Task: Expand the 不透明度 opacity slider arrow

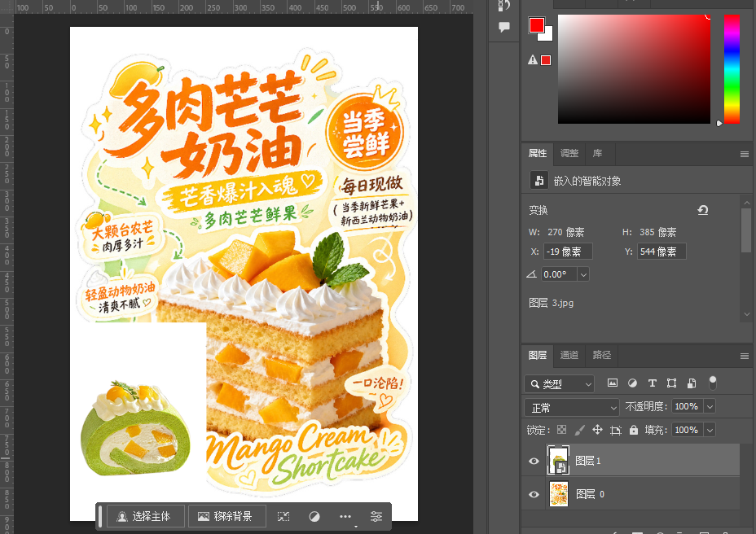Action: pos(710,407)
